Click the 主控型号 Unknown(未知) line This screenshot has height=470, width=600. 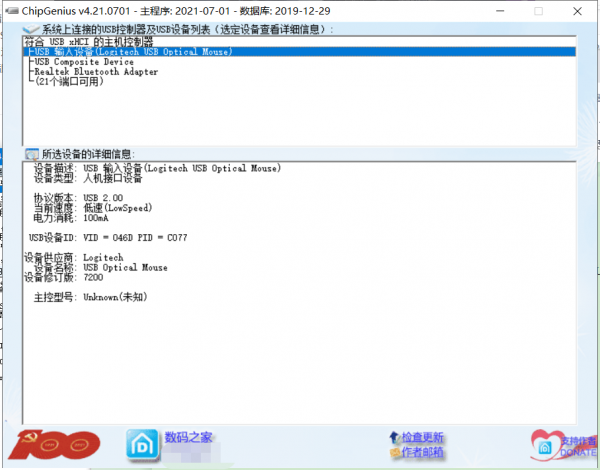tap(90, 297)
